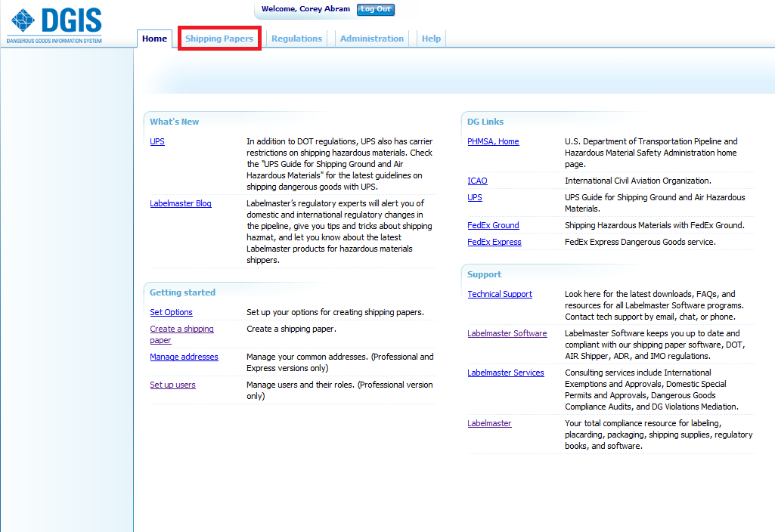This screenshot has height=532, width=775.
Task: Open the Shipping Papers tab
Action: [219, 39]
